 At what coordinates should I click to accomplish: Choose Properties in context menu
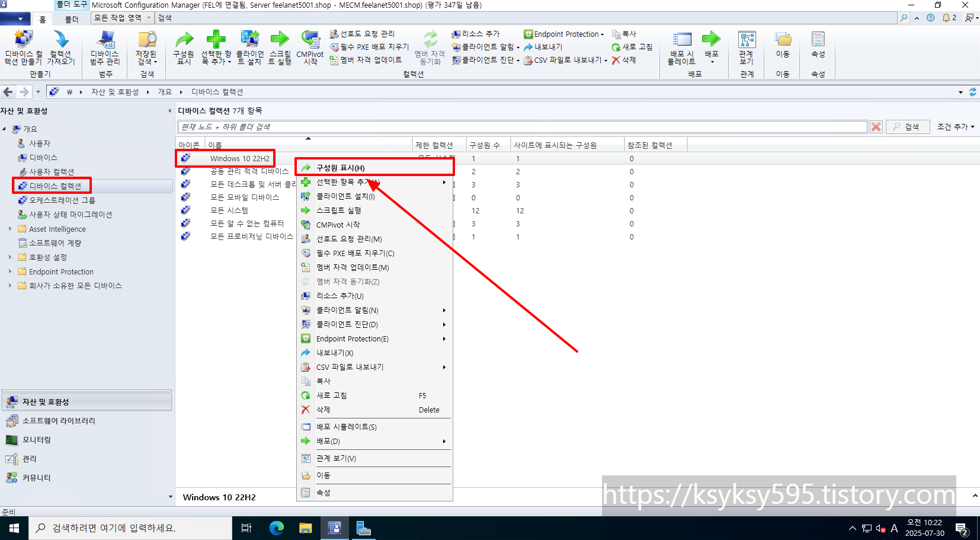pyautogui.click(x=374, y=493)
